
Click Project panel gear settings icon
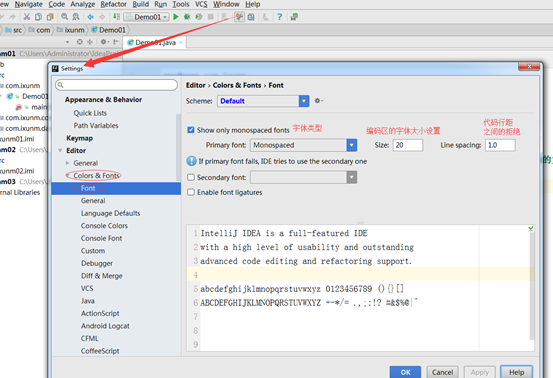tap(104, 42)
